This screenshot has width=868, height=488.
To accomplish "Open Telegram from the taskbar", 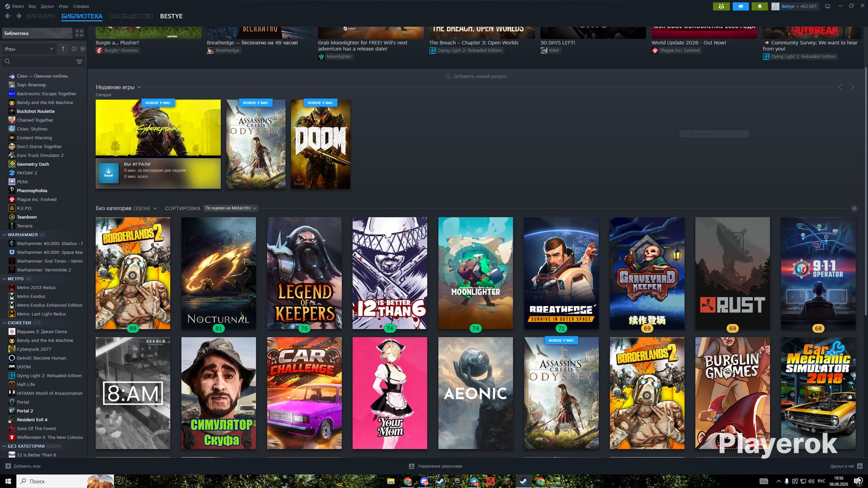I will point(474,481).
